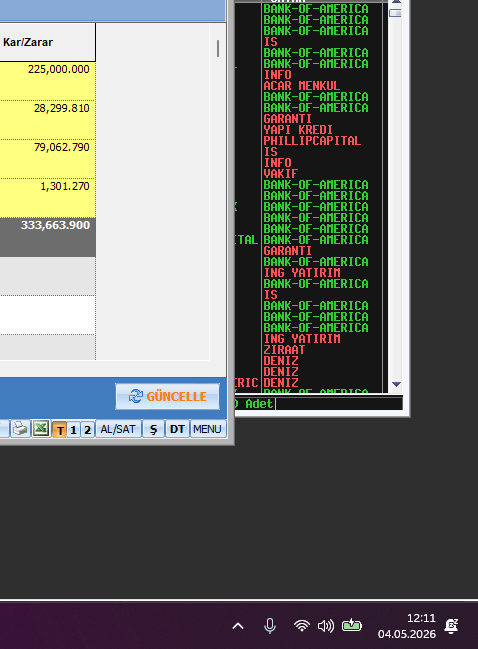Open the MENU button
The width and height of the screenshot is (478, 649).
207,429
